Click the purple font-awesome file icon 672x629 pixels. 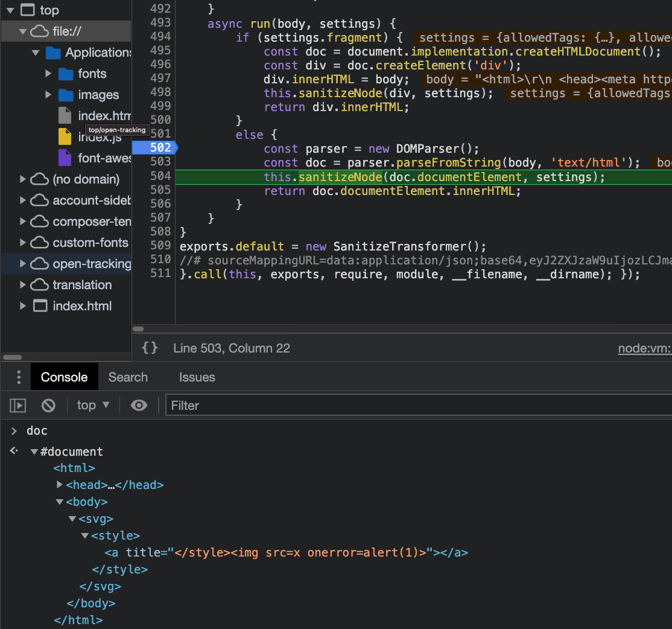65,158
